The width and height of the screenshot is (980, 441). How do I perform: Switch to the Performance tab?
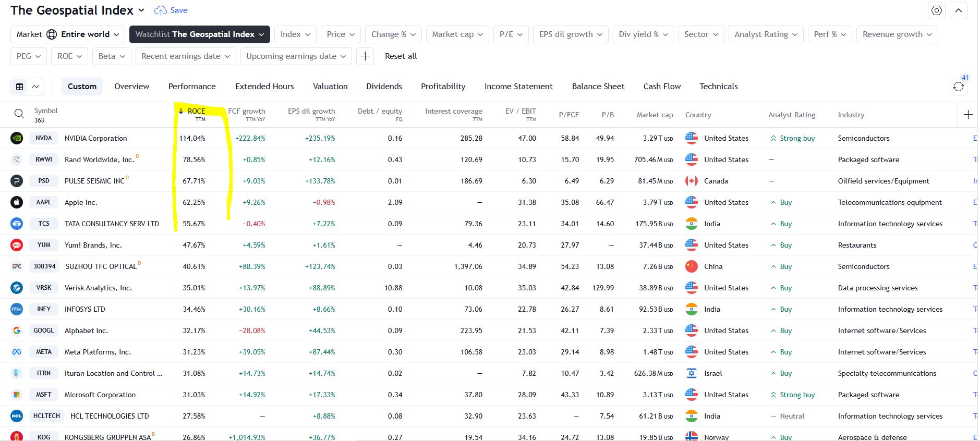click(x=192, y=87)
